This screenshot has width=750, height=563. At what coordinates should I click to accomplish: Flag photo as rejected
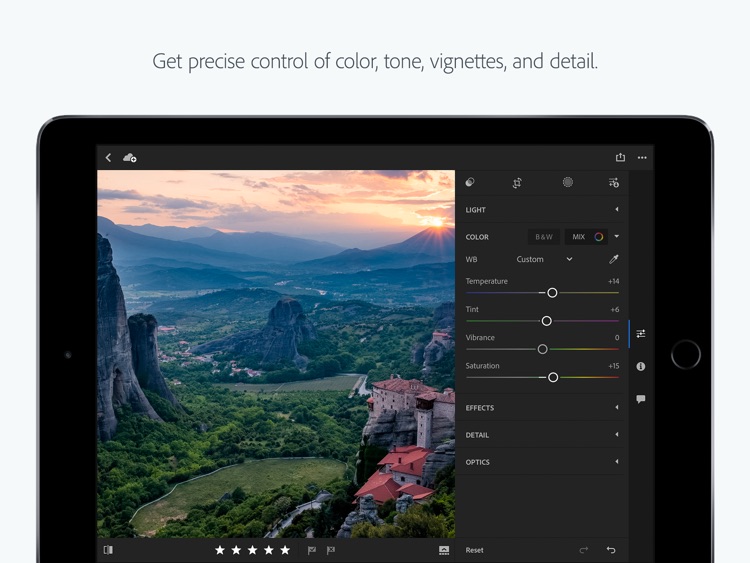tap(331, 551)
